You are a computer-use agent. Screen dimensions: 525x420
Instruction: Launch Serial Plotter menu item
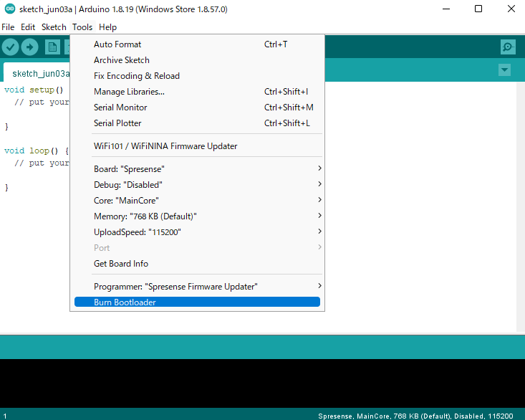coord(197,123)
